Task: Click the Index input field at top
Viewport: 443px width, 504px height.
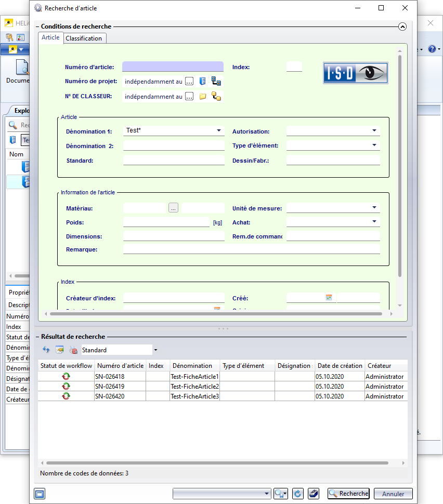Action: coord(294,67)
